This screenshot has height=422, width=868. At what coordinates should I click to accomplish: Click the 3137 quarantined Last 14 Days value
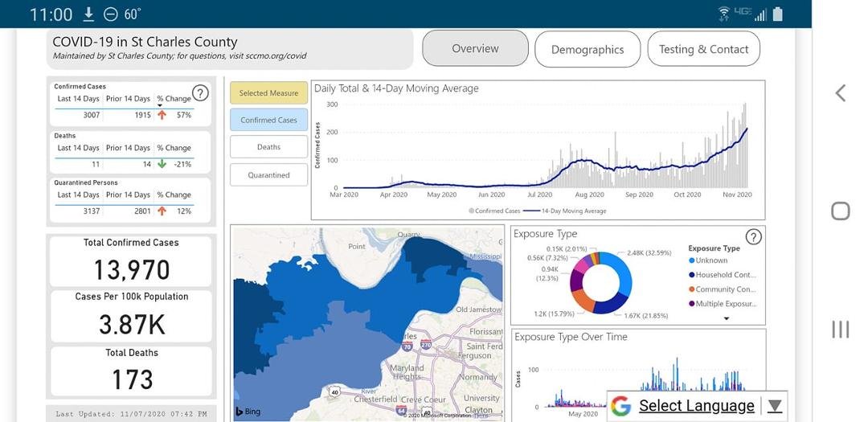click(x=91, y=211)
